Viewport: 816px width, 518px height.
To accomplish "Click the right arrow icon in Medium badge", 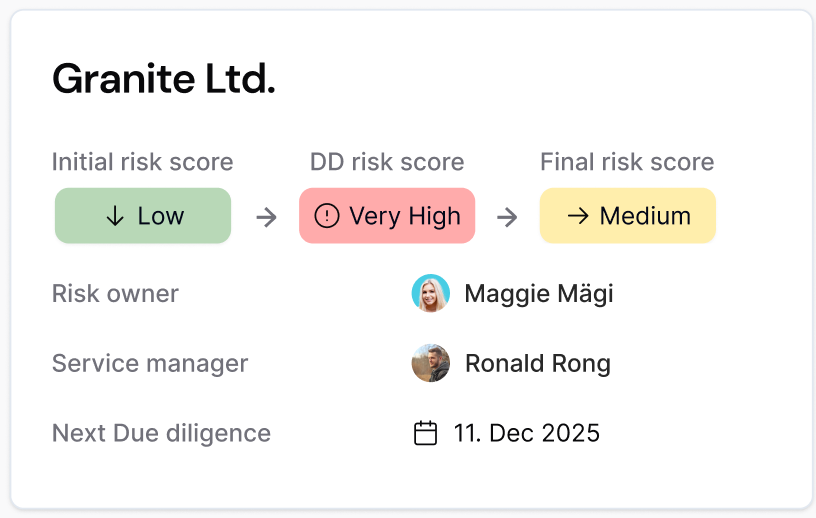I will 577,216.
